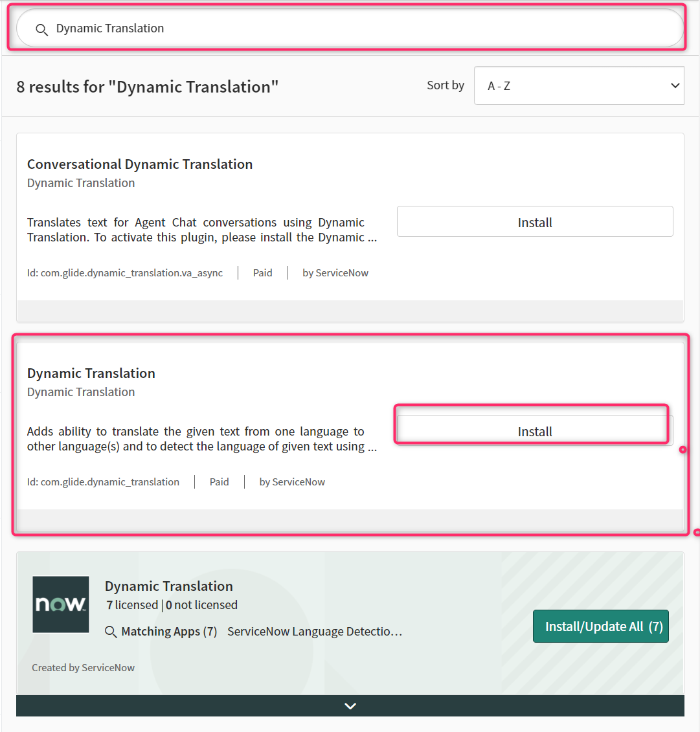
Task: Click the Matching Apps search icon
Action: tap(111, 631)
